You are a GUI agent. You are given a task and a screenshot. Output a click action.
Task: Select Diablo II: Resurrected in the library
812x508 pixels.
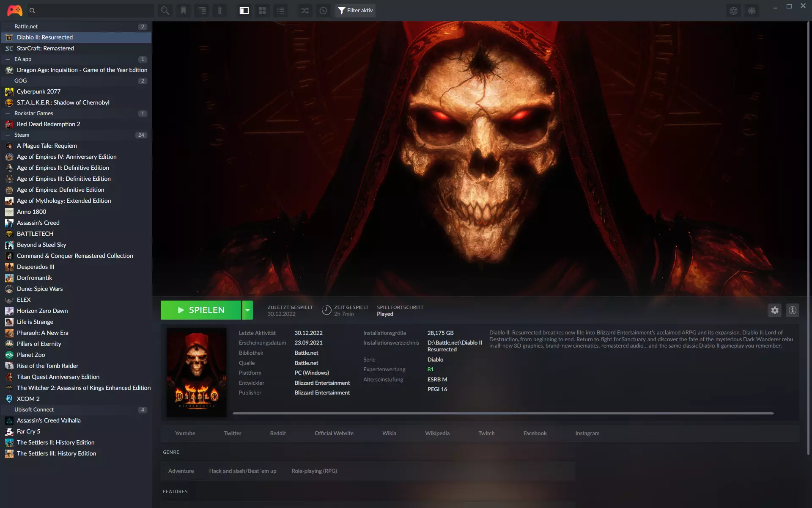[76, 37]
